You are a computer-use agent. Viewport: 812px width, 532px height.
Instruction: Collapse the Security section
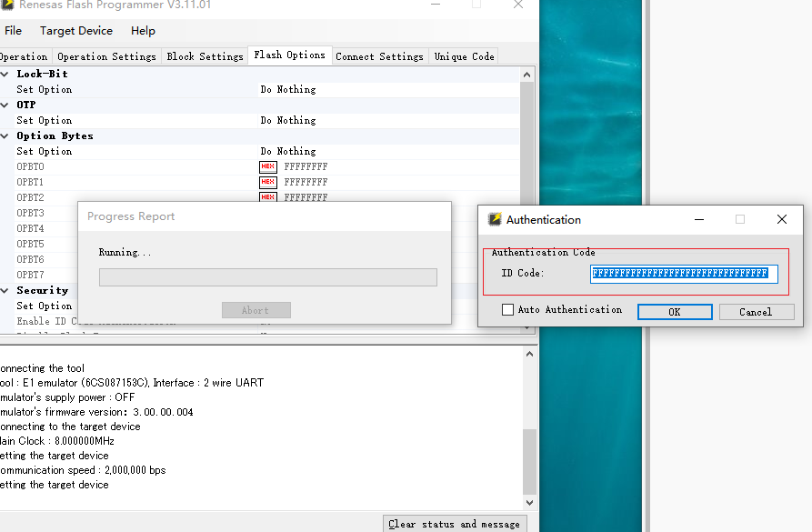pos(5,291)
